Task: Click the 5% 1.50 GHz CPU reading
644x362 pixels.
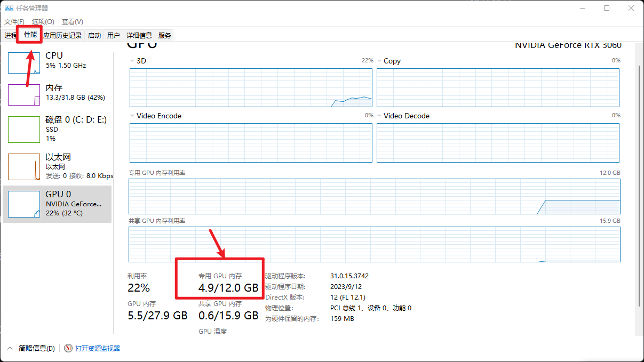Action: tap(66, 66)
